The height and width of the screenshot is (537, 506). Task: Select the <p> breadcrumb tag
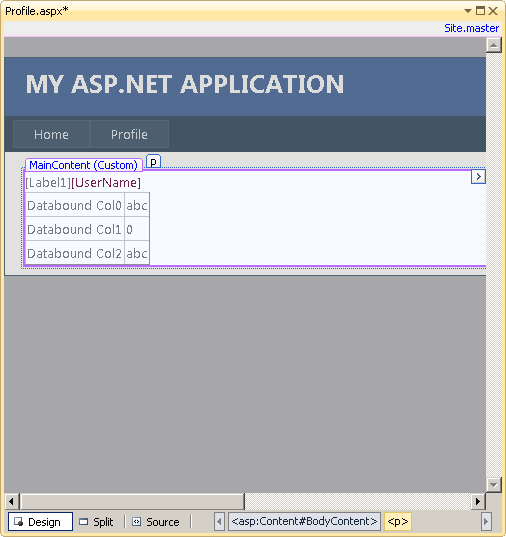pos(398,521)
